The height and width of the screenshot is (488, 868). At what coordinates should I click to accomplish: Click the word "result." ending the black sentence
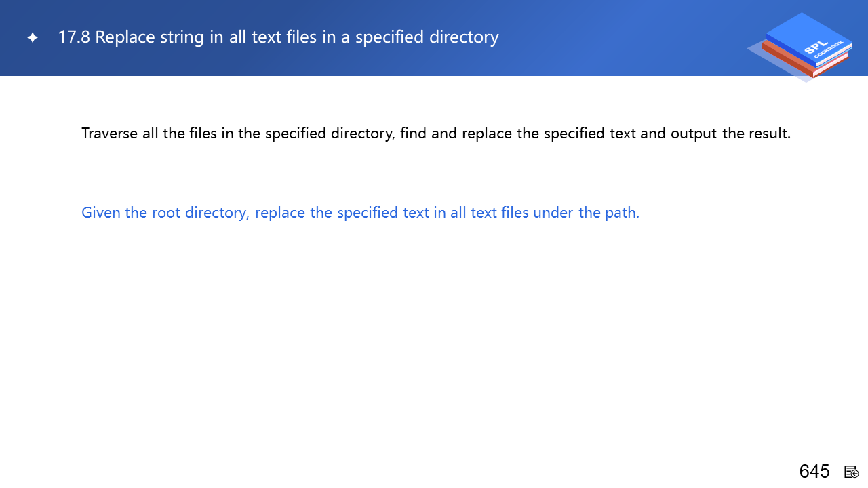tap(770, 134)
